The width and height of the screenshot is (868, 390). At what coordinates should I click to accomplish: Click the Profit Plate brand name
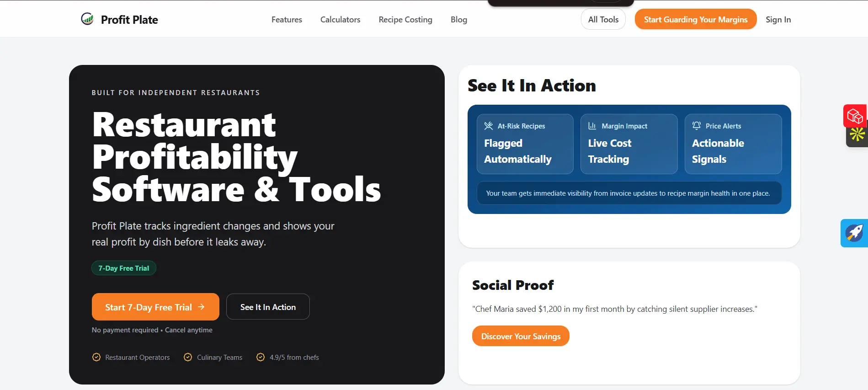[129, 20]
